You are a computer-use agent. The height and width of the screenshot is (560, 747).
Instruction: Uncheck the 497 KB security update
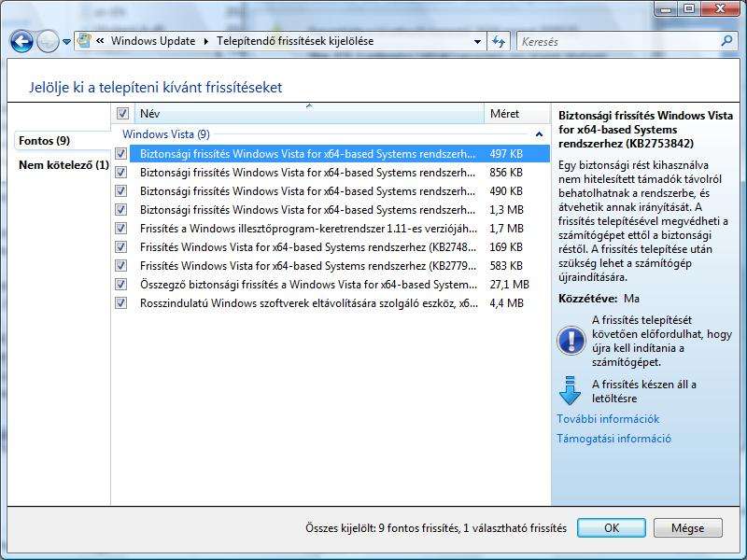click(x=121, y=154)
